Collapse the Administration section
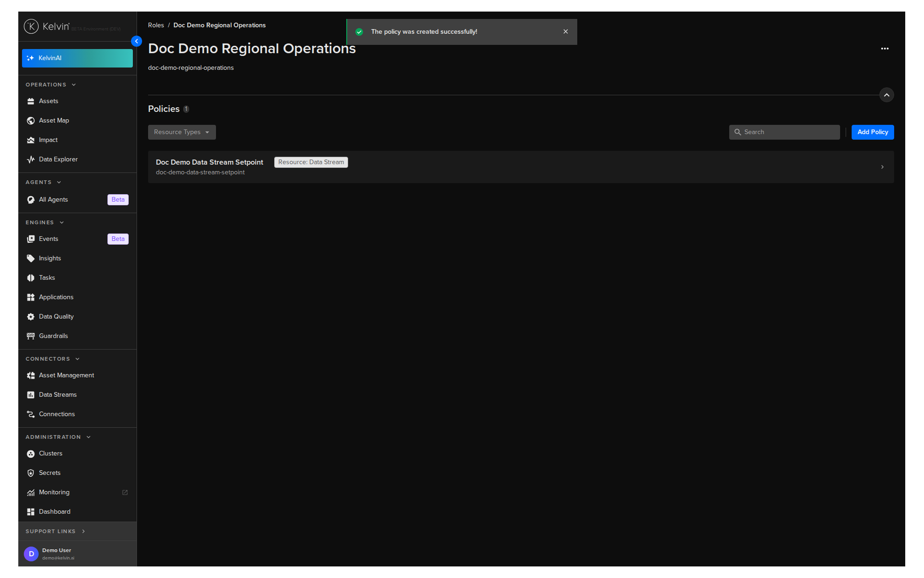 (58, 437)
